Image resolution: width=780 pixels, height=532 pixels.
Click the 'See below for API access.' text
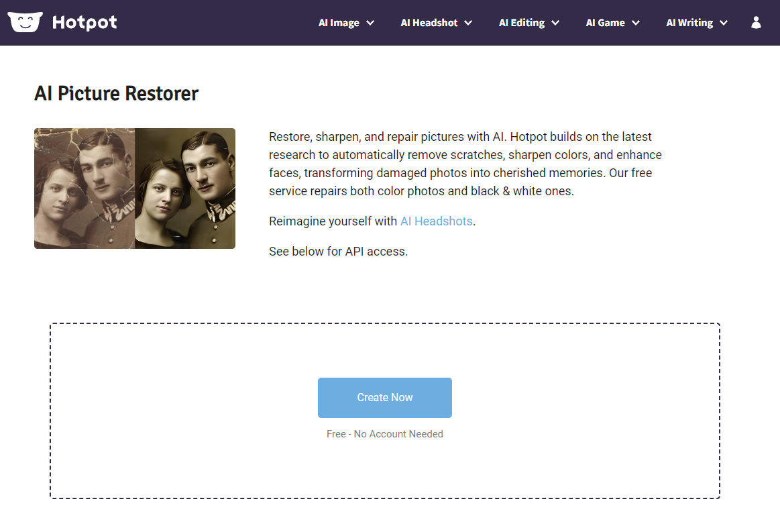click(x=338, y=252)
